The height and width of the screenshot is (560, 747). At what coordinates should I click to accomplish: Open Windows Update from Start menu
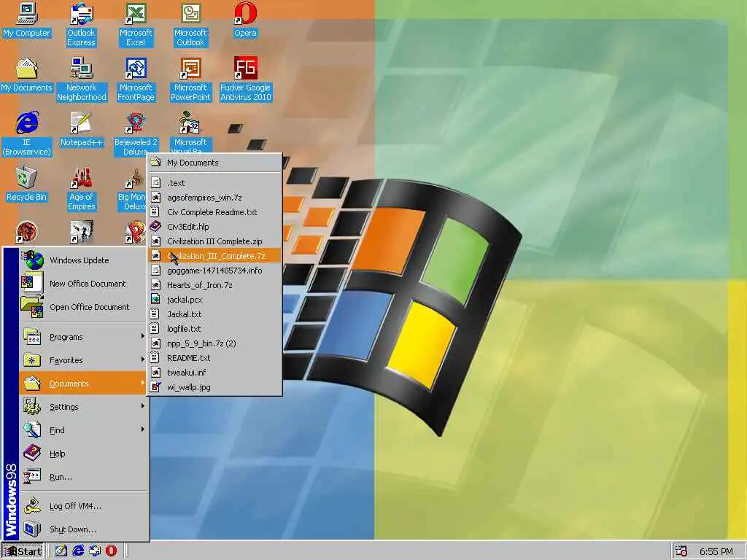83,260
